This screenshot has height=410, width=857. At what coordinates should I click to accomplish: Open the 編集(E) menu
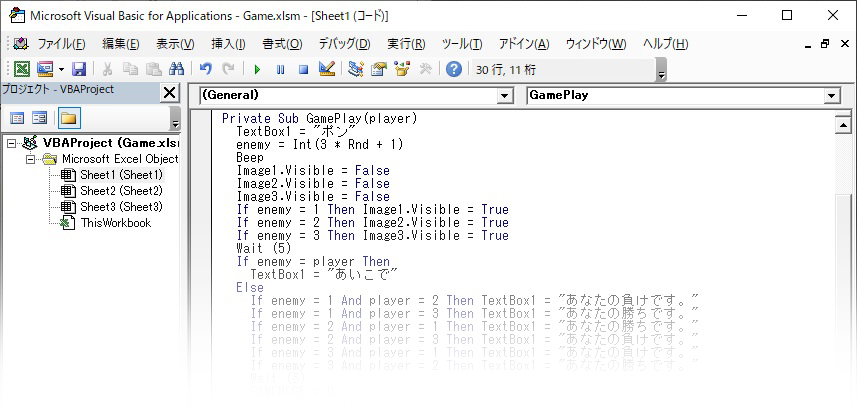pyautogui.click(x=121, y=44)
